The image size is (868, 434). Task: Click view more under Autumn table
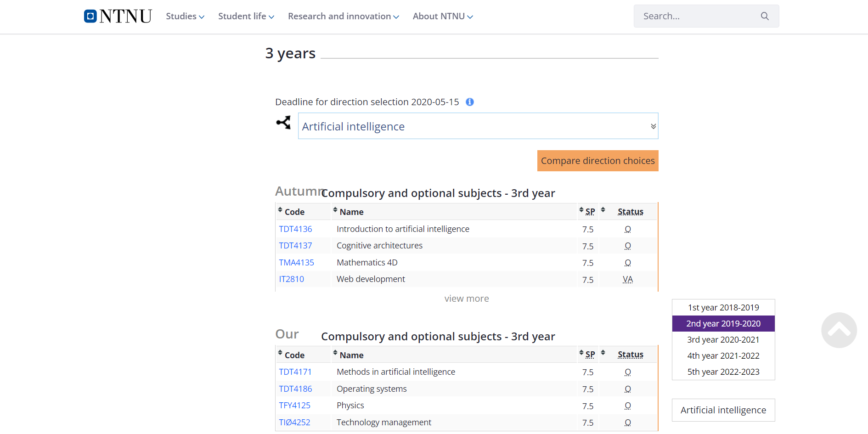[467, 299]
